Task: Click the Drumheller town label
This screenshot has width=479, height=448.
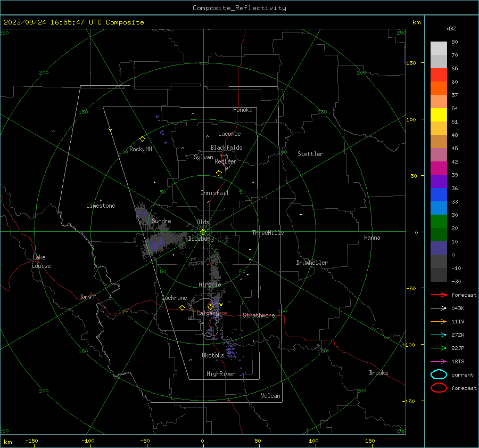Action: tap(312, 263)
